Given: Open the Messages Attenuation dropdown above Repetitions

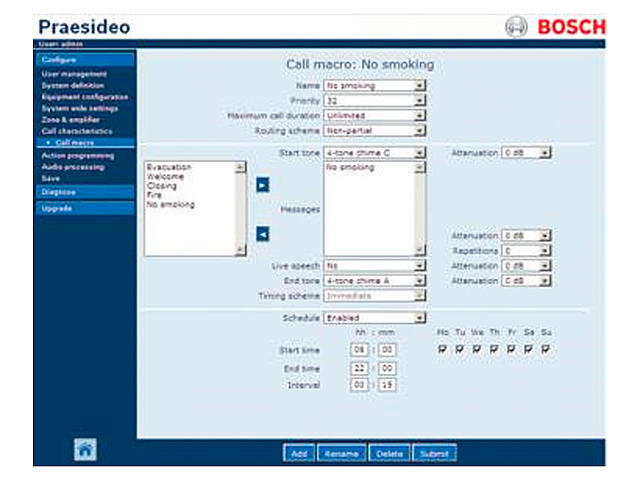Looking at the screenshot, I should (x=526, y=236).
